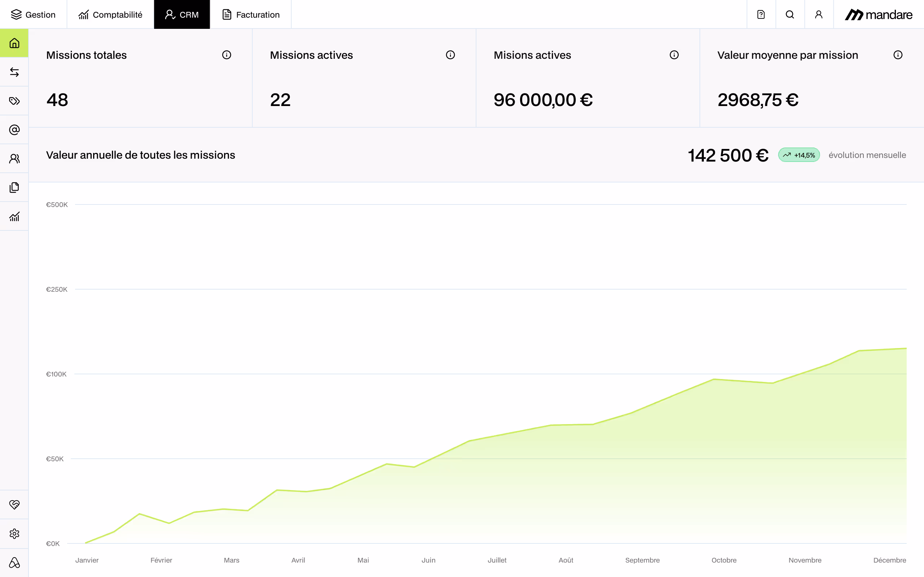Go to the Facturation tab
Screen dimensions: 924x577
[251, 14]
